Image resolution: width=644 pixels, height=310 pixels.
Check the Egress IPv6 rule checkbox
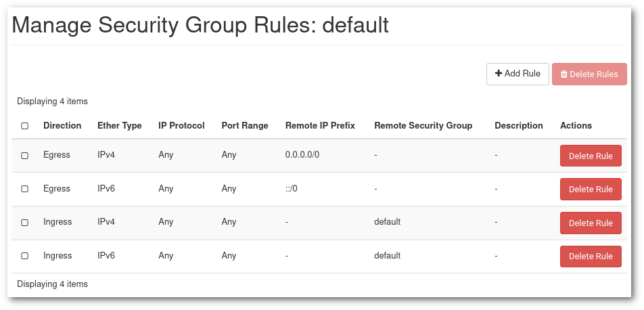25,189
